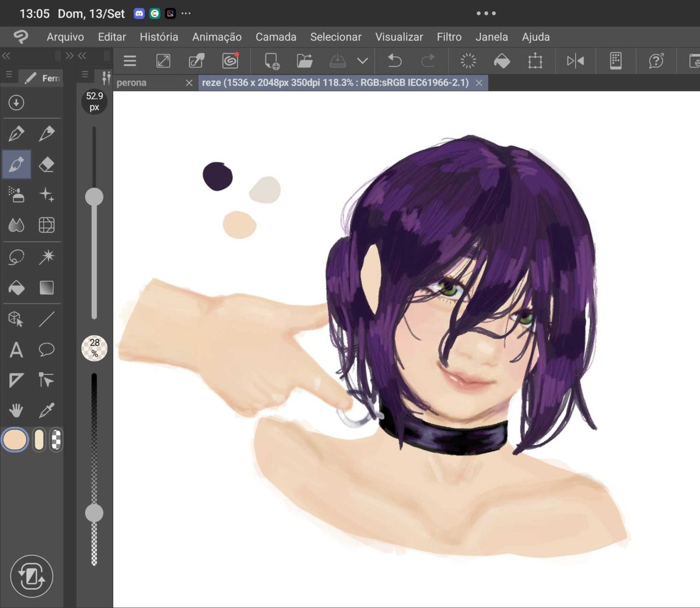Viewport: 700px width, 608px height.
Task: Select the Decoration sparkle tool
Action: 47,195
